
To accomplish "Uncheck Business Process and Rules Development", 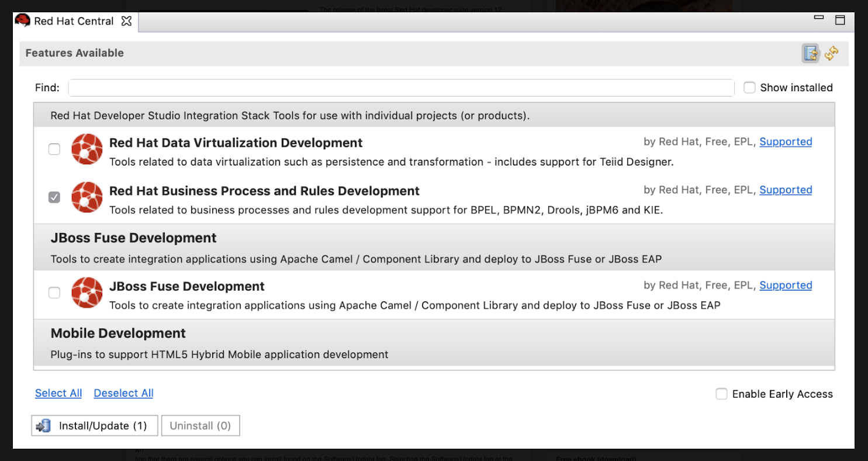I will (54, 198).
